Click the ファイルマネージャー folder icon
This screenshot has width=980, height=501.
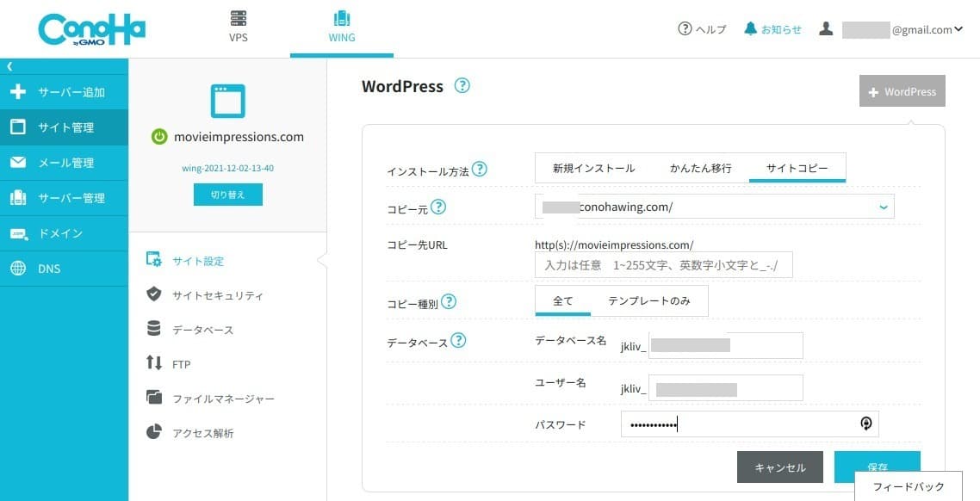pyautogui.click(x=154, y=398)
